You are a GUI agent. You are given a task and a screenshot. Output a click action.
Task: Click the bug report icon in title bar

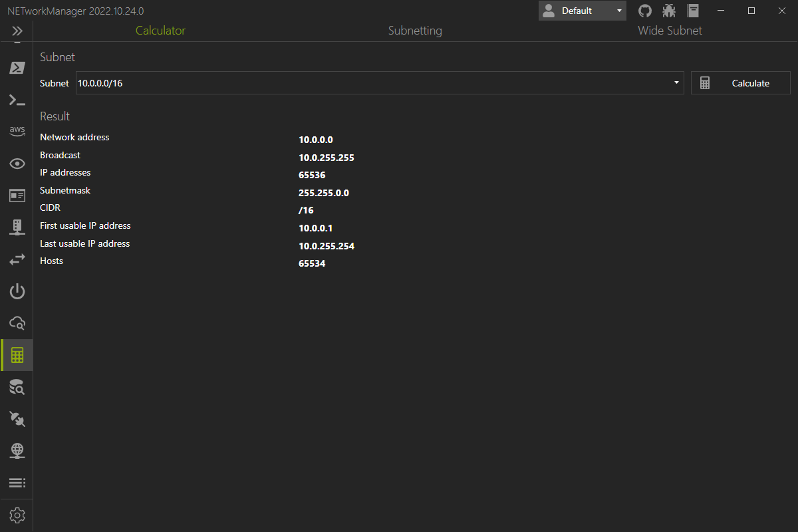pyautogui.click(x=669, y=11)
